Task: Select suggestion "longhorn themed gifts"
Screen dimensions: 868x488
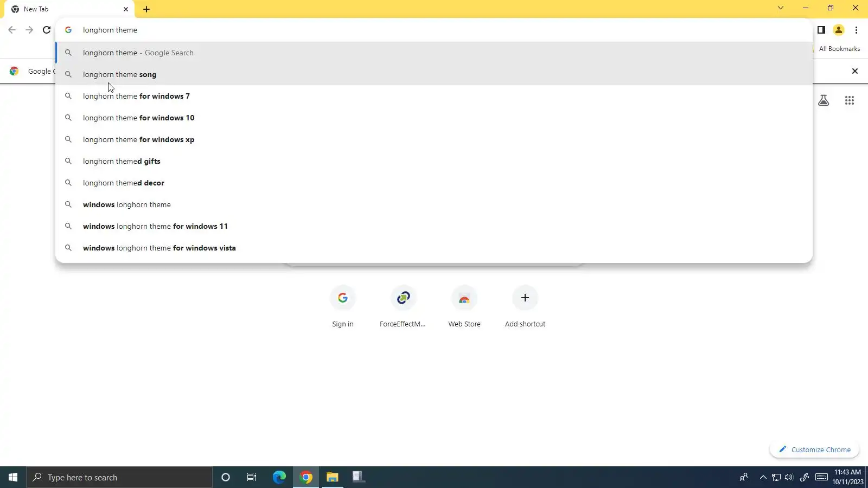Action: (434, 161)
